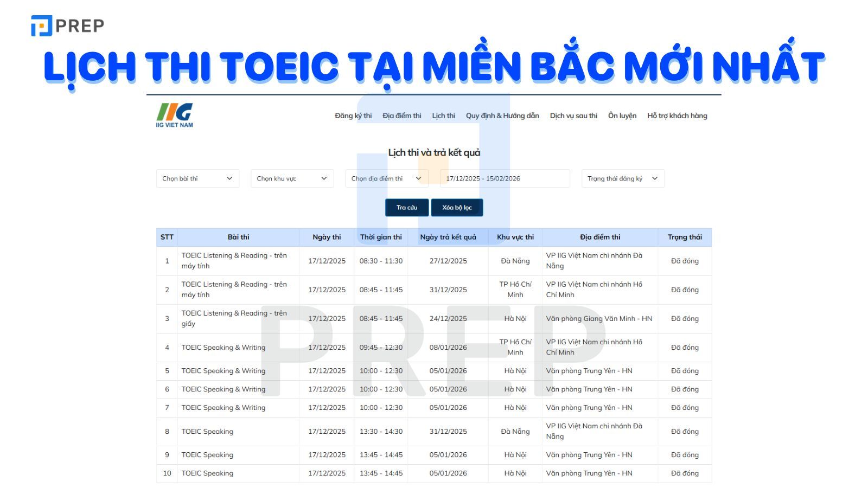Click the IIG Việt Nam logo

tap(175, 116)
